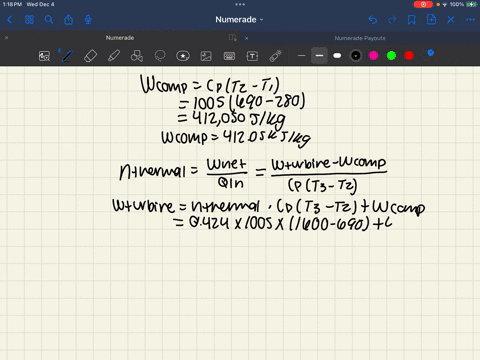Select the black pen color
Image resolution: width=480 pixels, height=360 pixels.
pyautogui.click(x=356, y=56)
